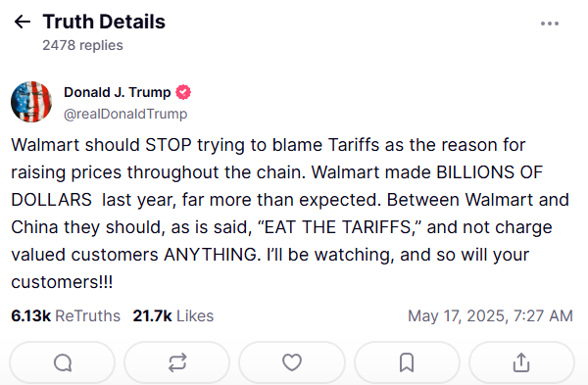
Task: Bookmark this Truth with the ribbon icon
Action: (x=407, y=362)
